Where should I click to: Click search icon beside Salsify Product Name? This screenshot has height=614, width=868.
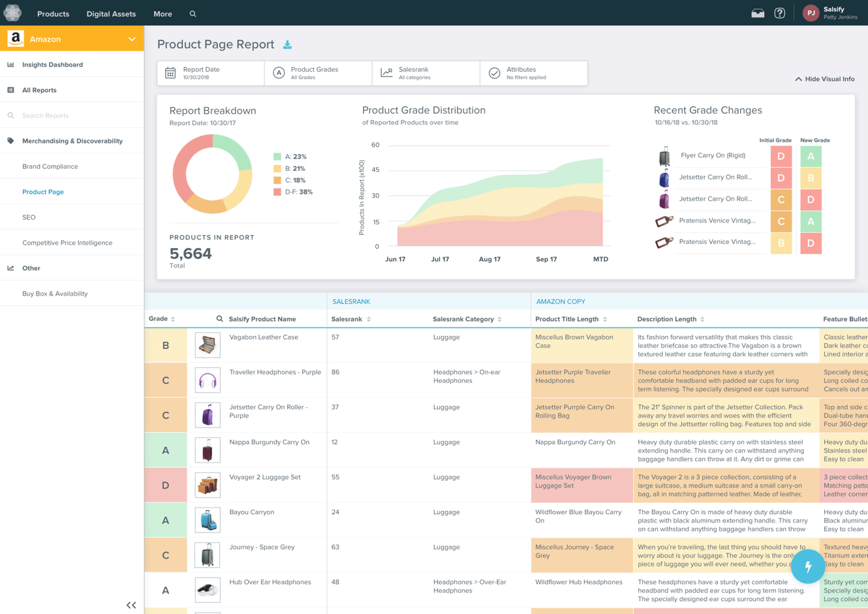pyautogui.click(x=219, y=319)
